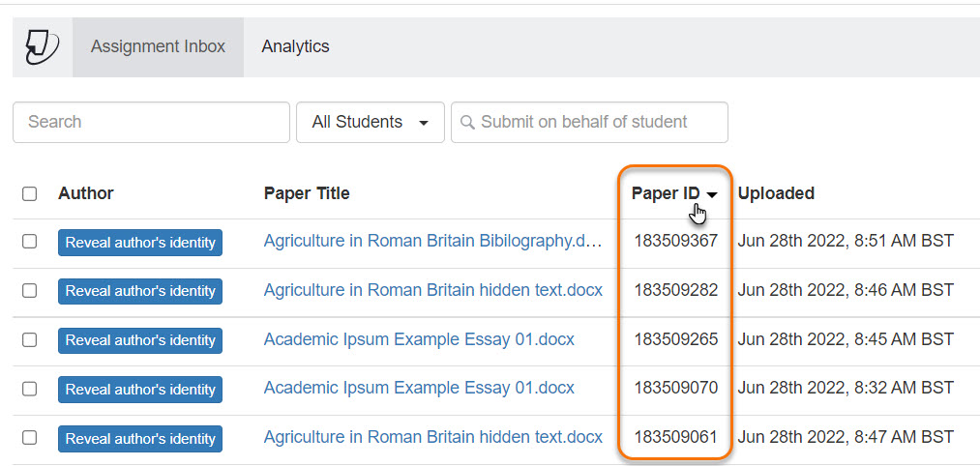
Task: Click Submit on behalf of student field
Action: coord(589,122)
